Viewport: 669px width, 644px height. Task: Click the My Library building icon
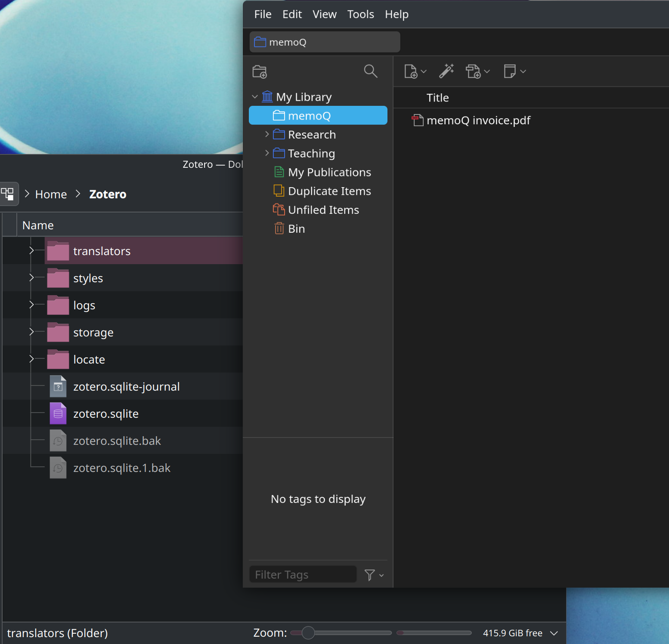(x=267, y=96)
